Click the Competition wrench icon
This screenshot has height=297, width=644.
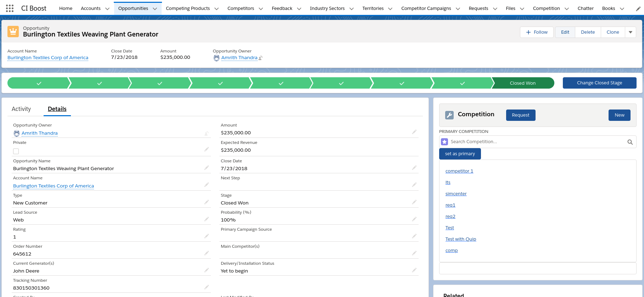[449, 115]
